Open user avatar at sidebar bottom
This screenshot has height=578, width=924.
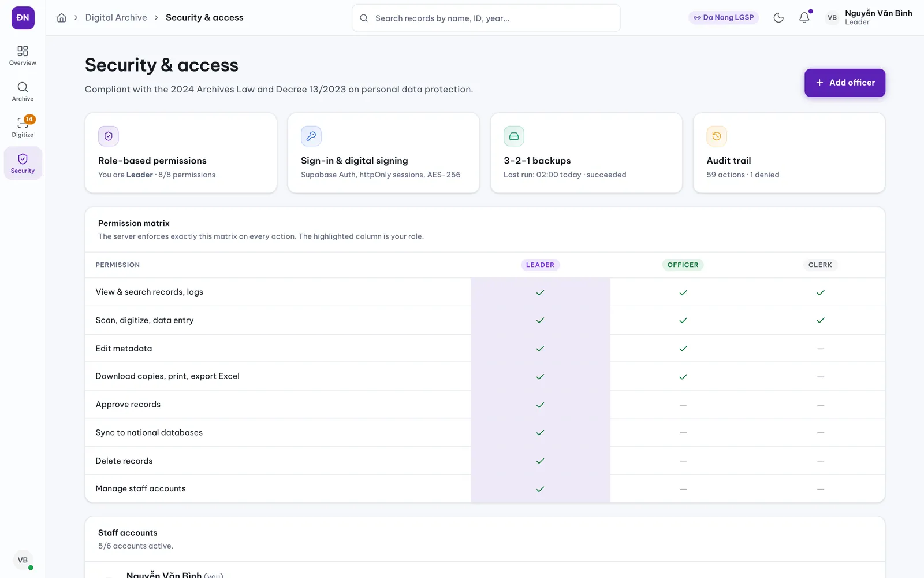point(23,560)
